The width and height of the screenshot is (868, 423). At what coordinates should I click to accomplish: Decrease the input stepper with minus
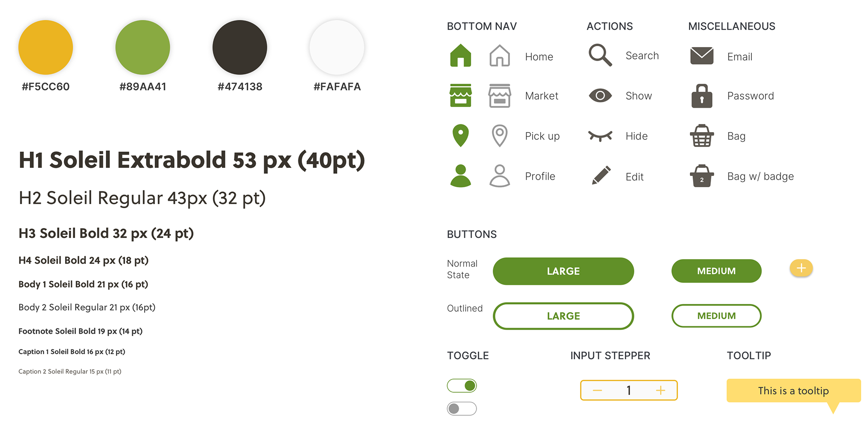click(x=597, y=390)
